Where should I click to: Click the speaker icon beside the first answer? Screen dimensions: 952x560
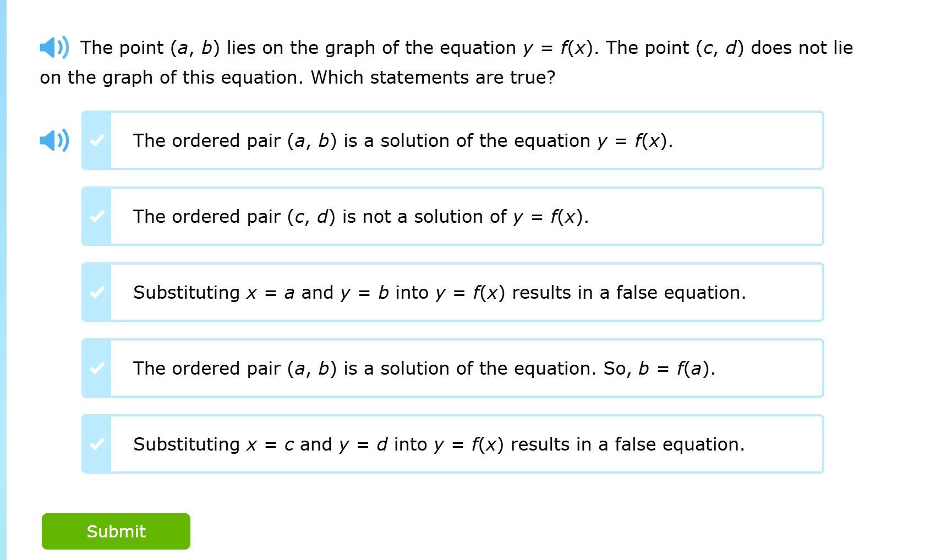(x=53, y=141)
